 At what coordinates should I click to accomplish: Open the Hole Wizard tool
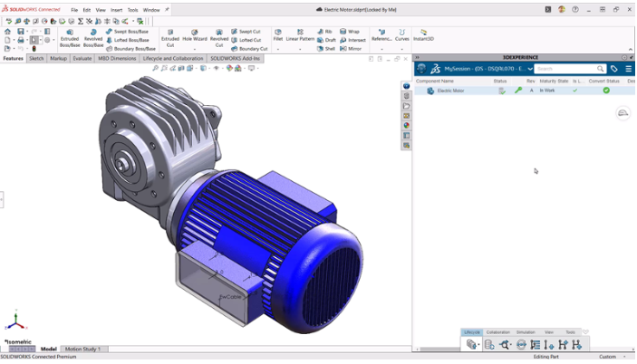pos(195,35)
